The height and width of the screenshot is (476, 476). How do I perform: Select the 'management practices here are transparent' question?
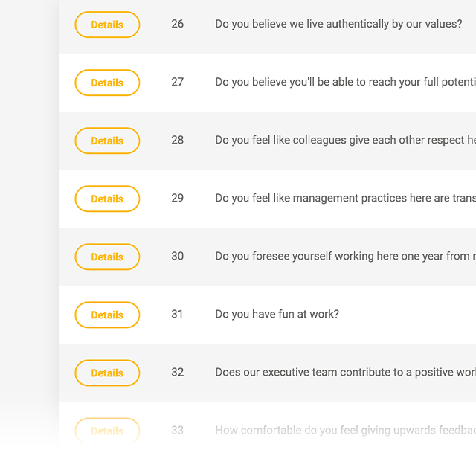345,198
